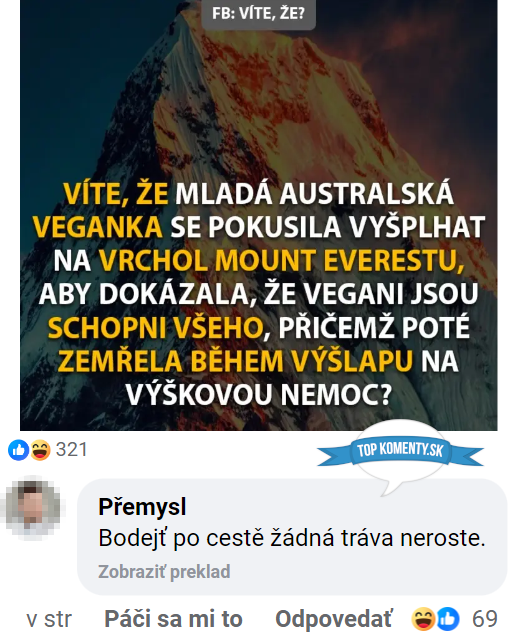The height and width of the screenshot is (635, 518).
Task: Like the comment with Páči sa mi to
Action: (x=173, y=618)
